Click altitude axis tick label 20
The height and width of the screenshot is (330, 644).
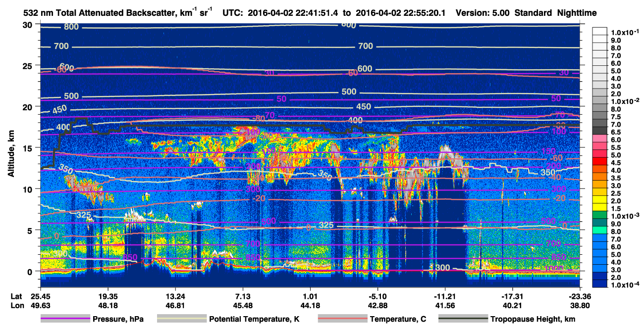point(28,107)
